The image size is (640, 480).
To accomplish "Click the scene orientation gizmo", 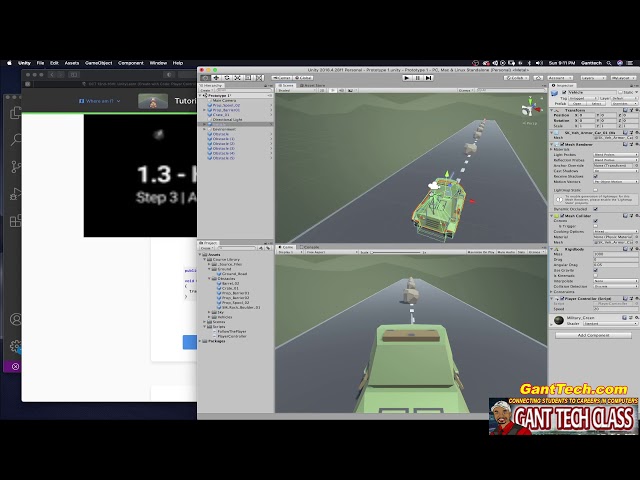I will pos(531,108).
